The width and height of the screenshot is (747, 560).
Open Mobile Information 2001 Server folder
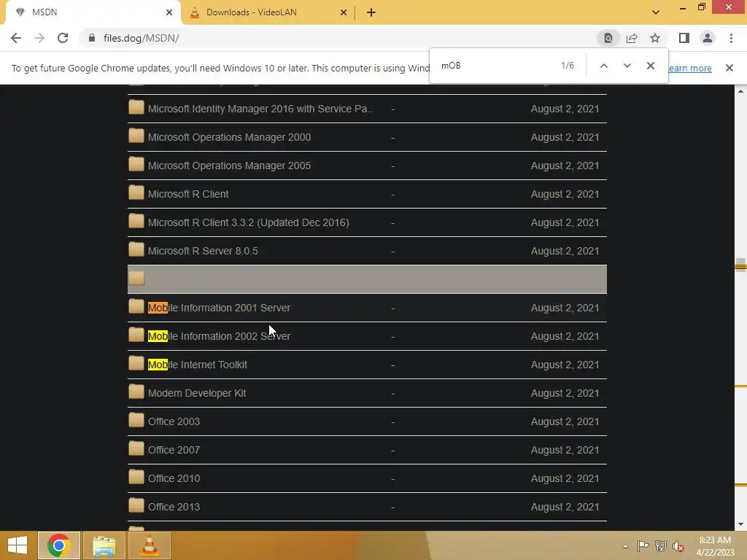click(x=219, y=308)
